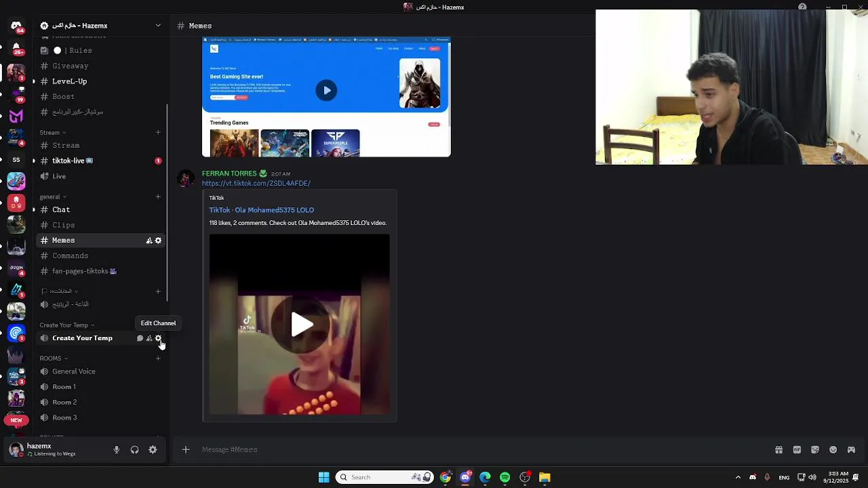Click FERRAN TORRES username
Viewport: 868px width, 488px height.
point(229,174)
